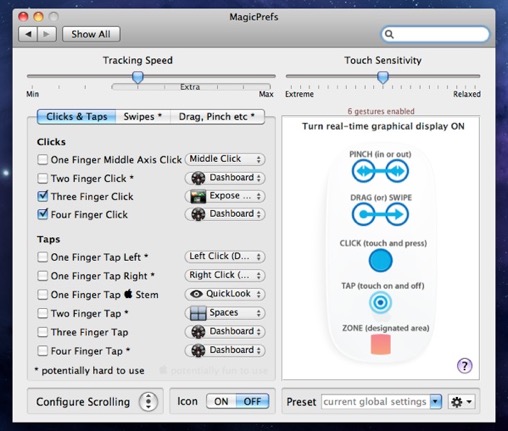Enable Two Finger Click checkbox
Screen dimensions: 508x431
point(42,178)
